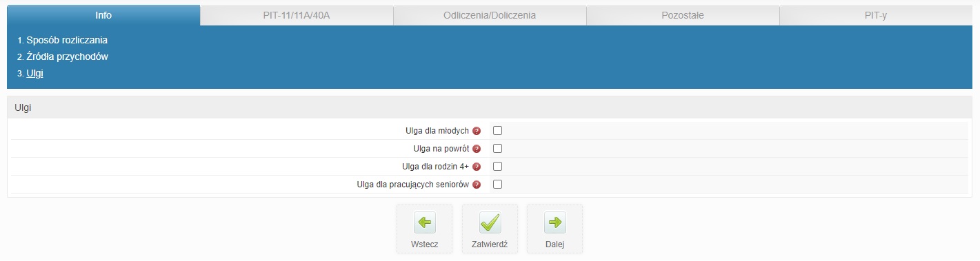Enable the Ulga dla młodych checkbox

497,130
